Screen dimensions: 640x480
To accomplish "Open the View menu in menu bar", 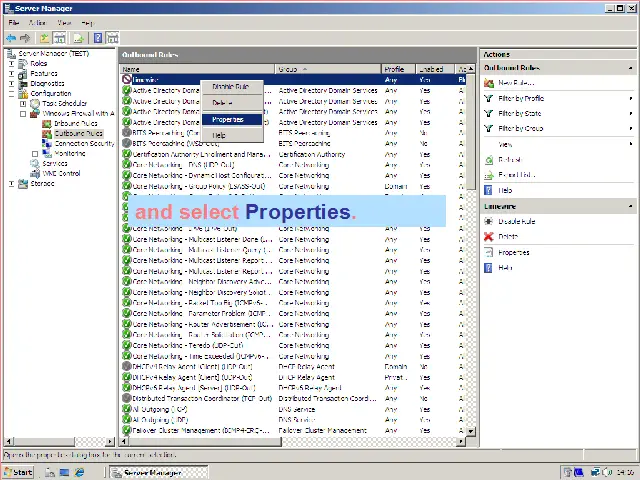I will point(64,23).
